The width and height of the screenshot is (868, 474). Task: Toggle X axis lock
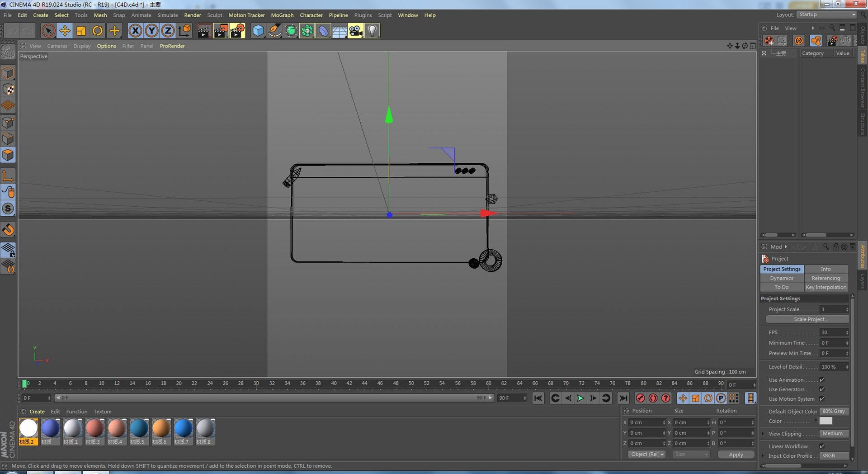[135, 31]
